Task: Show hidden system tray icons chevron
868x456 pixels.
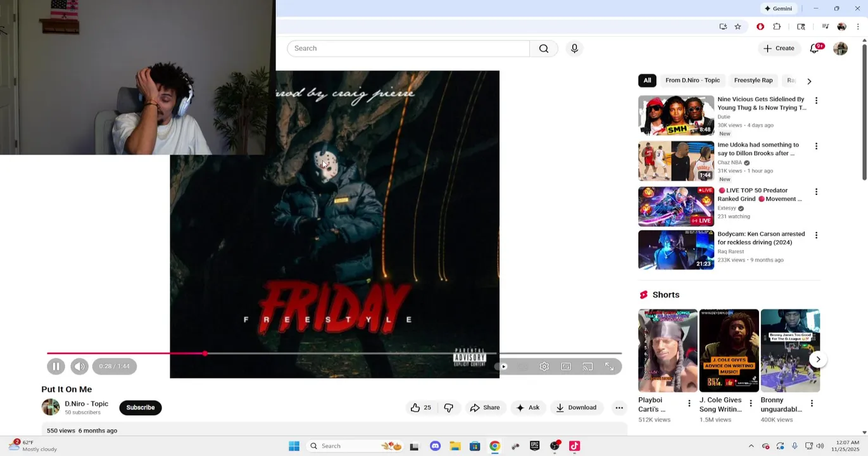Action: tap(752, 446)
